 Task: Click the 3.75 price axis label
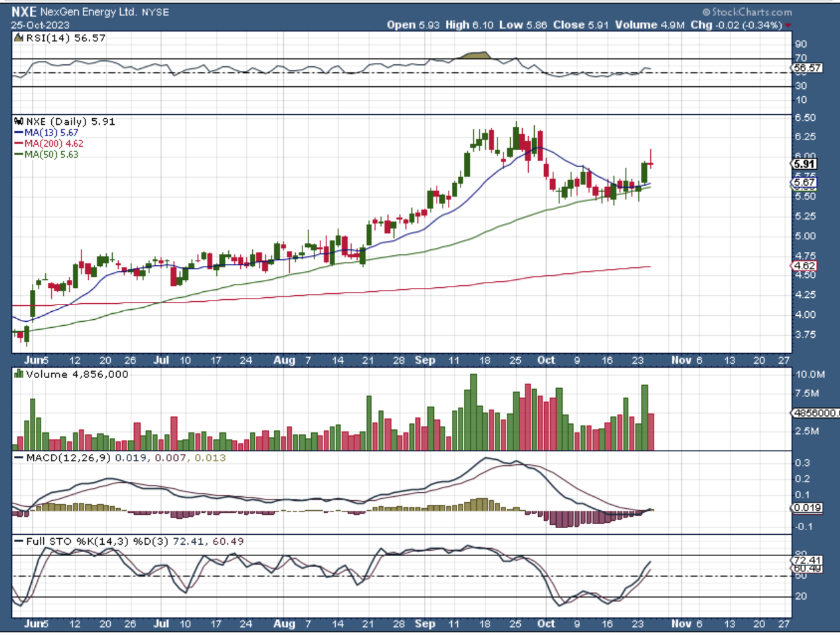point(805,334)
